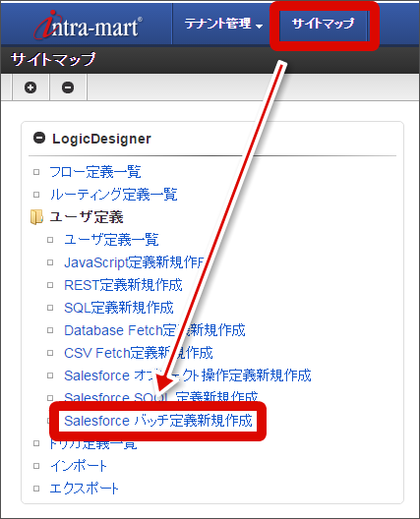Click the ユーザ定義 folder icon

point(36,217)
